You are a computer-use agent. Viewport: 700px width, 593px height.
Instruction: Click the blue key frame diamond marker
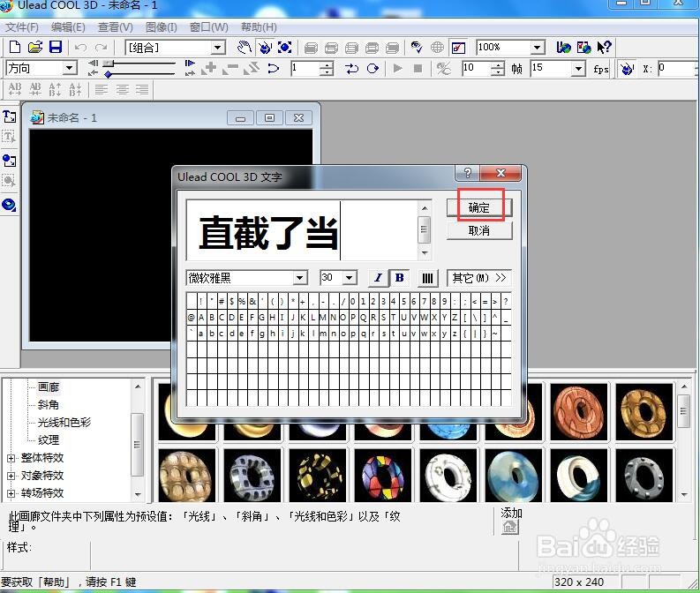pos(108,74)
